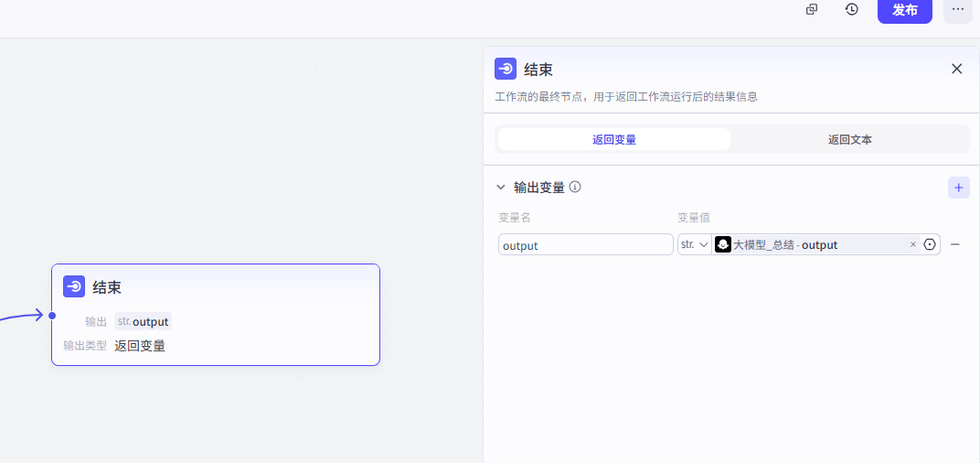Switch to the 返回文本 tab
Screen dimensions: 980x463
849,140
